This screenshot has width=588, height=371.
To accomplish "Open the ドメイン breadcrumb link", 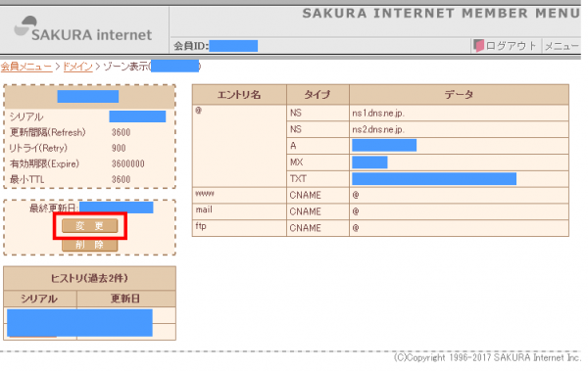I will [77, 67].
